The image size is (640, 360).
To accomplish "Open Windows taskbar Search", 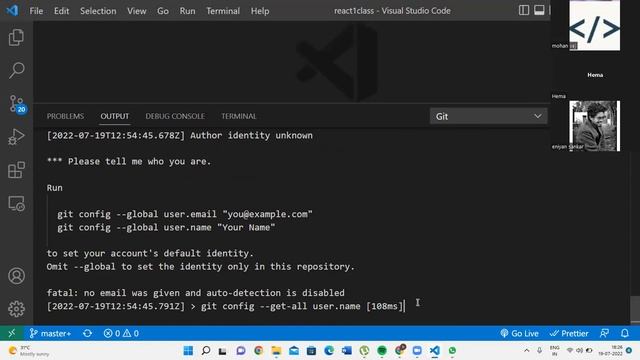I will (x=206, y=351).
